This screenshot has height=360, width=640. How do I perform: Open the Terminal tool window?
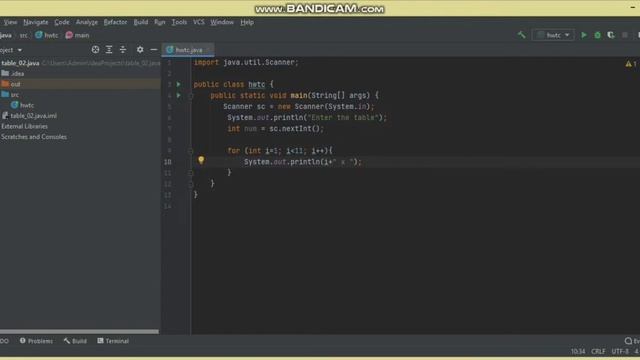click(113, 341)
